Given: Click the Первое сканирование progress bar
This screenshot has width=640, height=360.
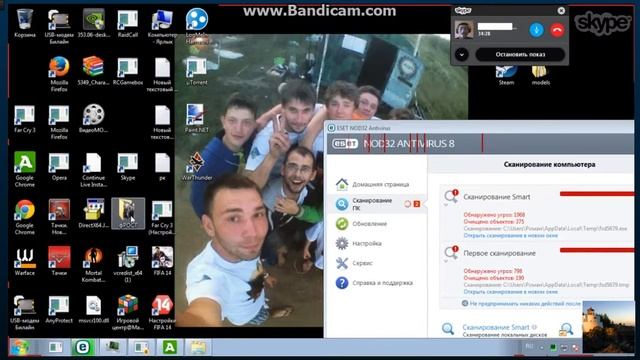Looking at the screenshot, I should pyautogui.click(x=597, y=250).
